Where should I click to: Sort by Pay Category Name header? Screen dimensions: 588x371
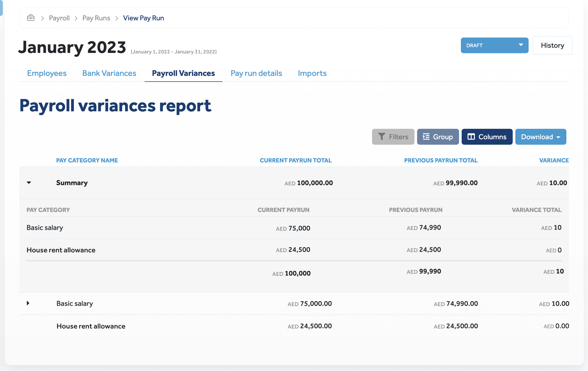point(87,160)
